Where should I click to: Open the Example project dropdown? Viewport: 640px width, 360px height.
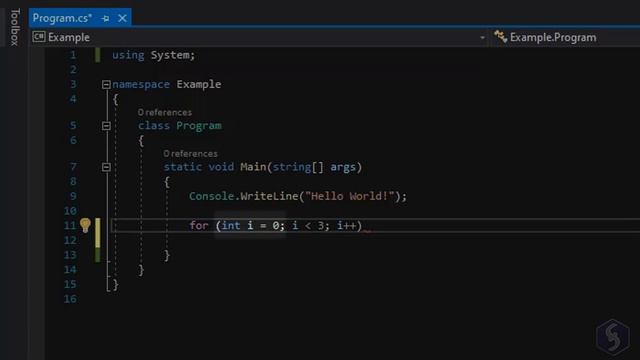(259, 38)
